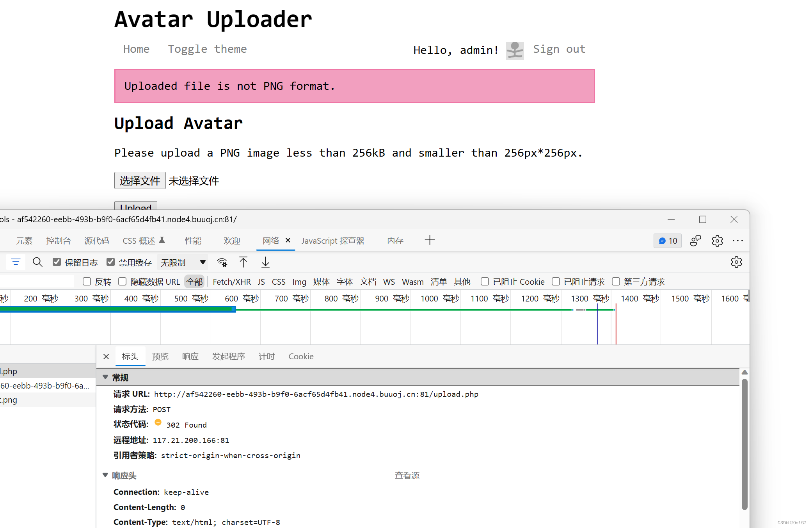Image resolution: width=812 pixels, height=528 pixels.
Task: Uncheck the 保留日志 checkbox
Action: (57, 262)
